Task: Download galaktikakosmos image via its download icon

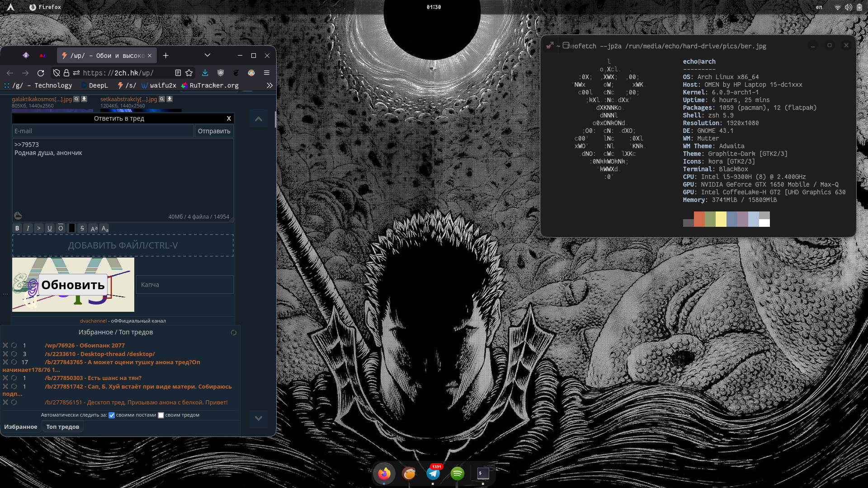Action: [x=84, y=99]
